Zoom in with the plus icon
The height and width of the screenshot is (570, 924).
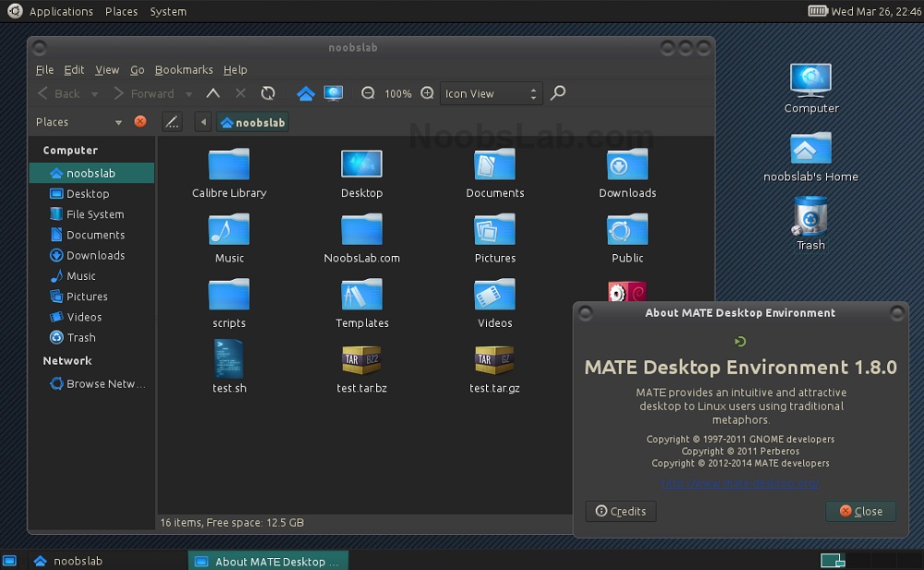pyautogui.click(x=427, y=93)
